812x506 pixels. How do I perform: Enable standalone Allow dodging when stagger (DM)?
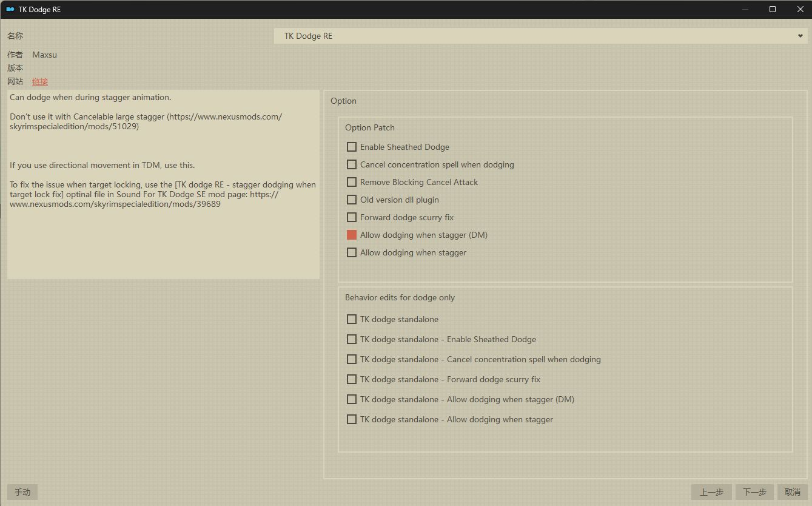(x=352, y=399)
